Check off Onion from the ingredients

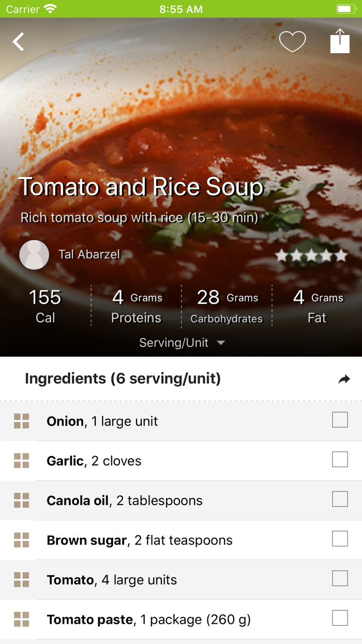(x=340, y=420)
